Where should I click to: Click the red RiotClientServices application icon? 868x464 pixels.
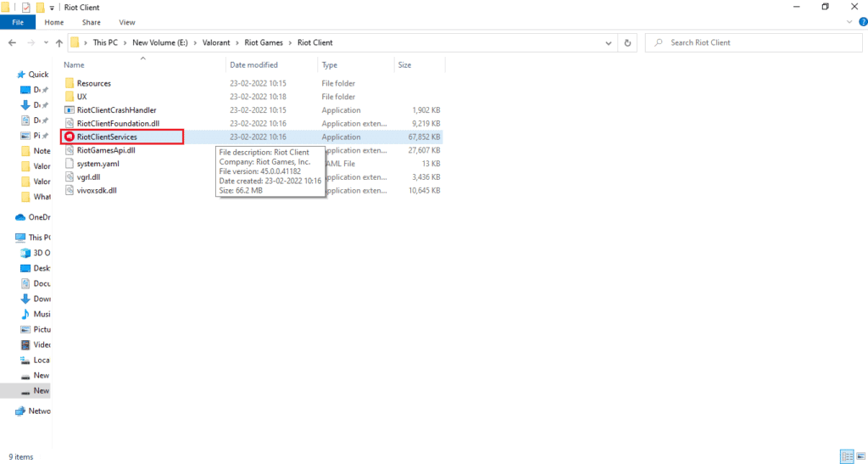(70, 137)
